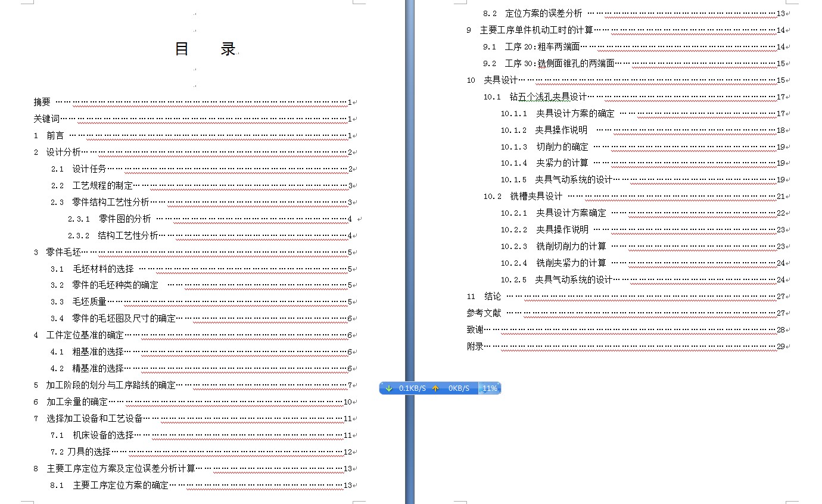Screen dimensions: 822x504
Task: Open contents entry 3 零件毛坯
Action: click(x=193, y=253)
